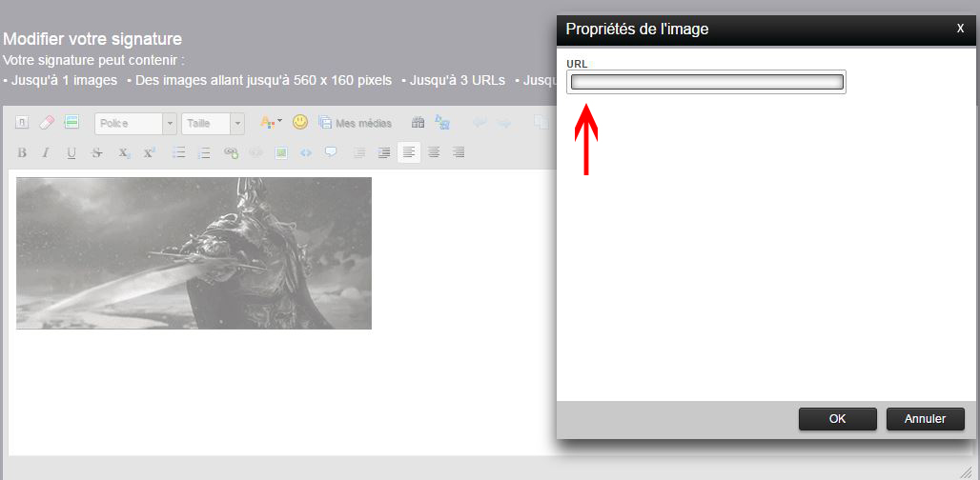
Task: Click the decrease indent icon
Action: pos(359,152)
